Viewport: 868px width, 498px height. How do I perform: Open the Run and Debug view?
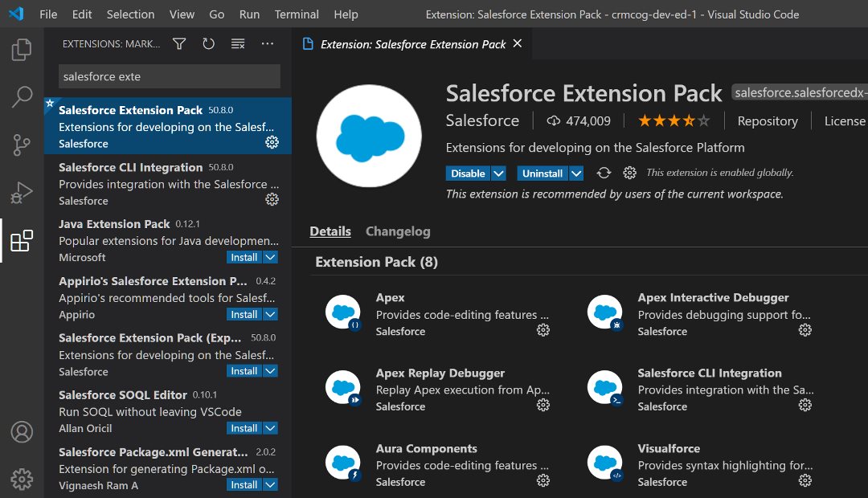pos(22,193)
